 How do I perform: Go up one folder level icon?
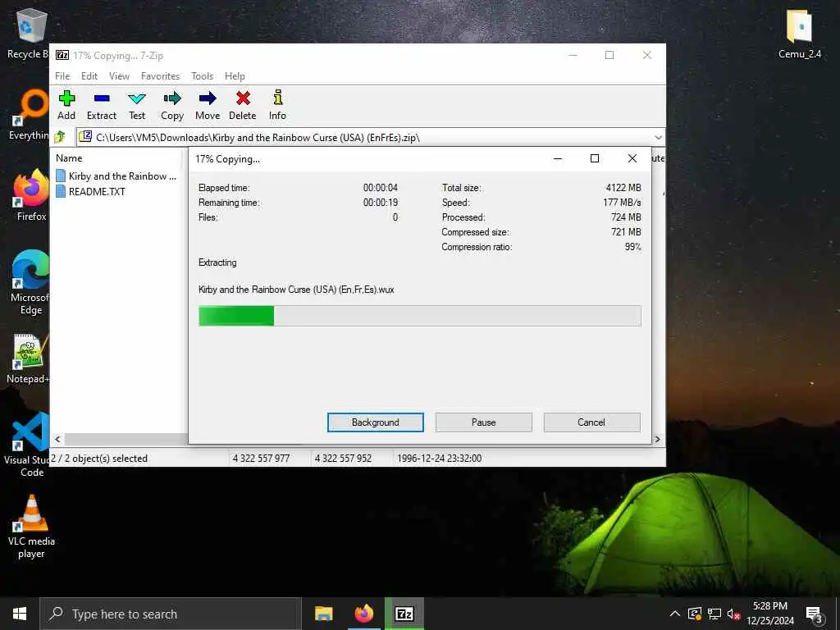click(x=60, y=137)
